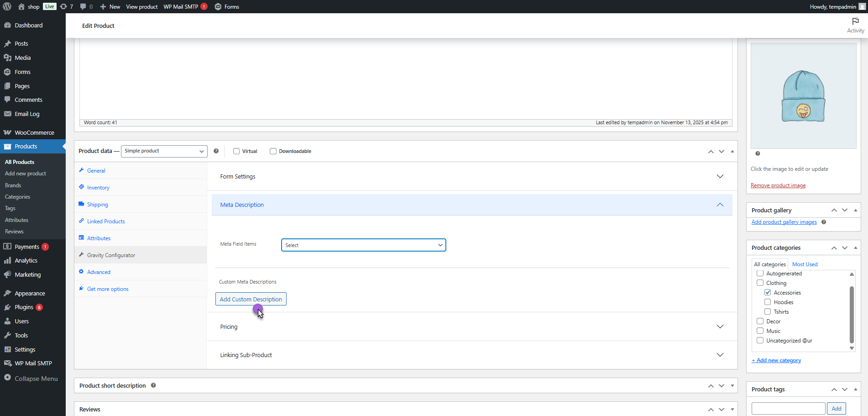Click help icon beside gallery images link
The height and width of the screenshot is (416, 868).
pyautogui.click(x=824, y=222)
